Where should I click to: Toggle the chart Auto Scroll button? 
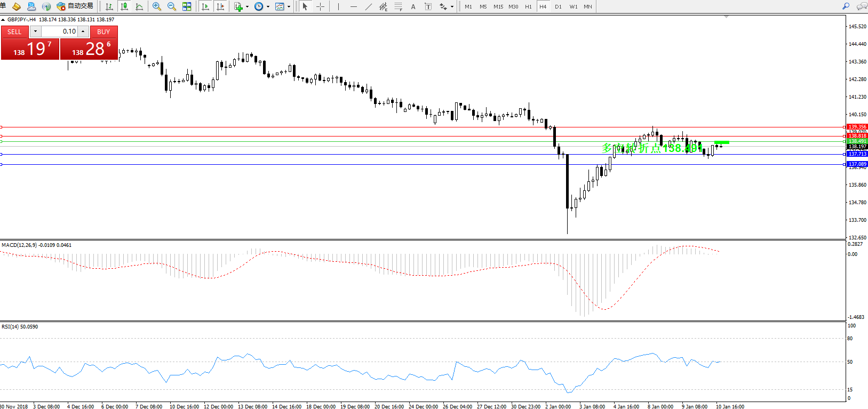205,6
